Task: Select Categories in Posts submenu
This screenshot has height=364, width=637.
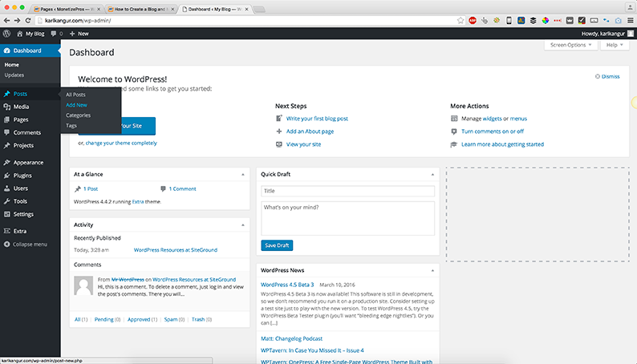Action: point(78,115)
